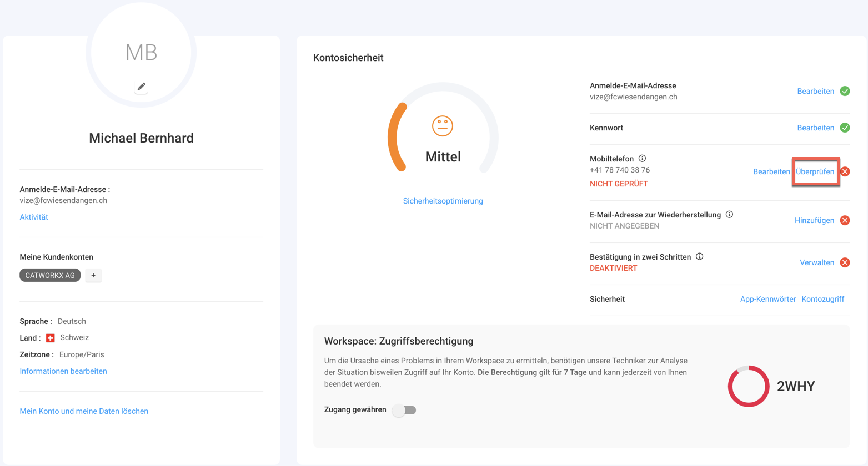Click the pencil icon to edit avatar

[141, 87]
